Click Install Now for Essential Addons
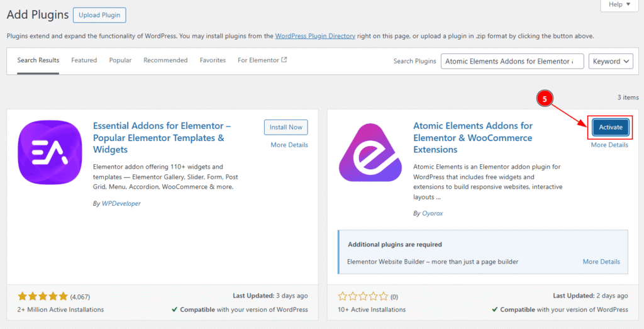 tap(286, 127)
